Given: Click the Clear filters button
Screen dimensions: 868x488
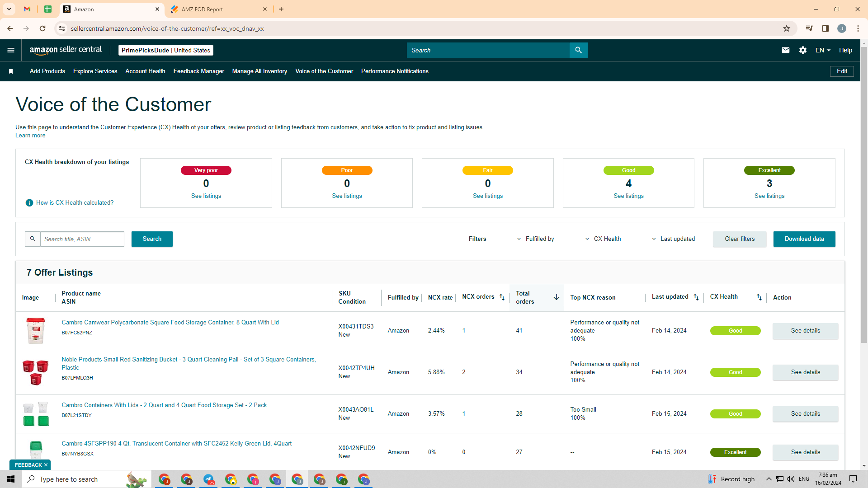Looking at the screenshot, I should coord(740,239).
